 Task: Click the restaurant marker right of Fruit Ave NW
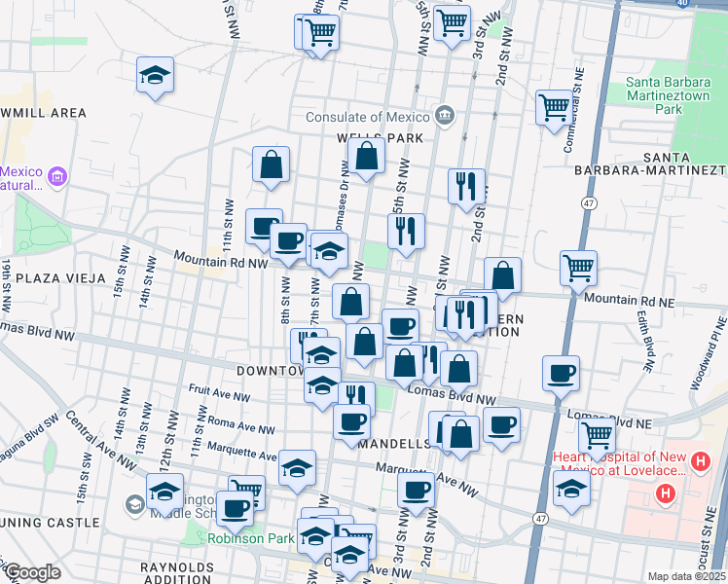(356, 395)
